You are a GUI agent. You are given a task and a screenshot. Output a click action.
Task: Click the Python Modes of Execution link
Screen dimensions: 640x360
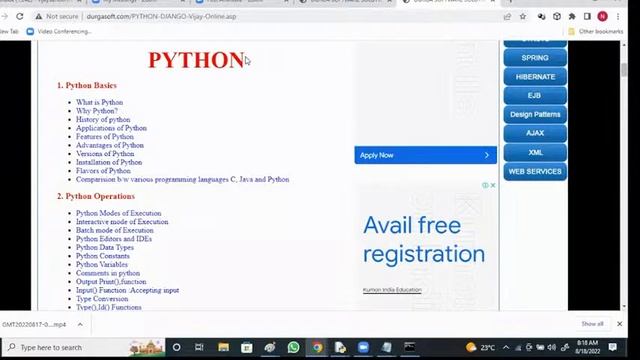coord(118,213)
